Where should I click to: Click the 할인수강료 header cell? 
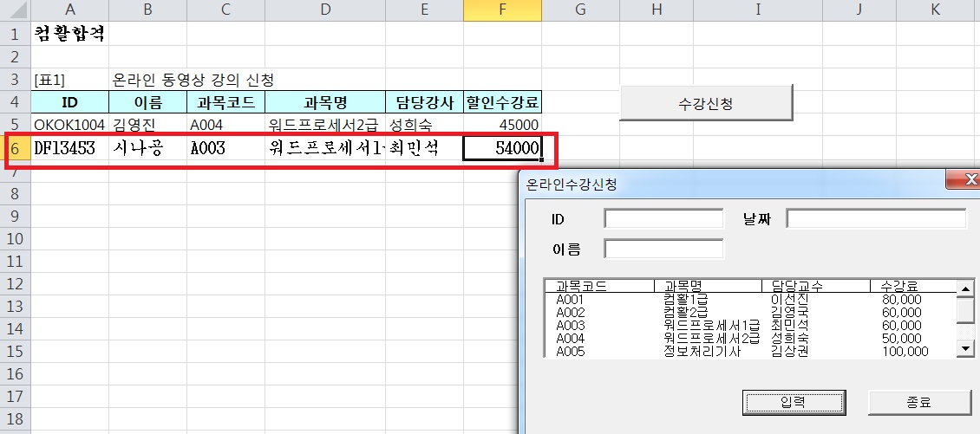[x=502, y=102]
